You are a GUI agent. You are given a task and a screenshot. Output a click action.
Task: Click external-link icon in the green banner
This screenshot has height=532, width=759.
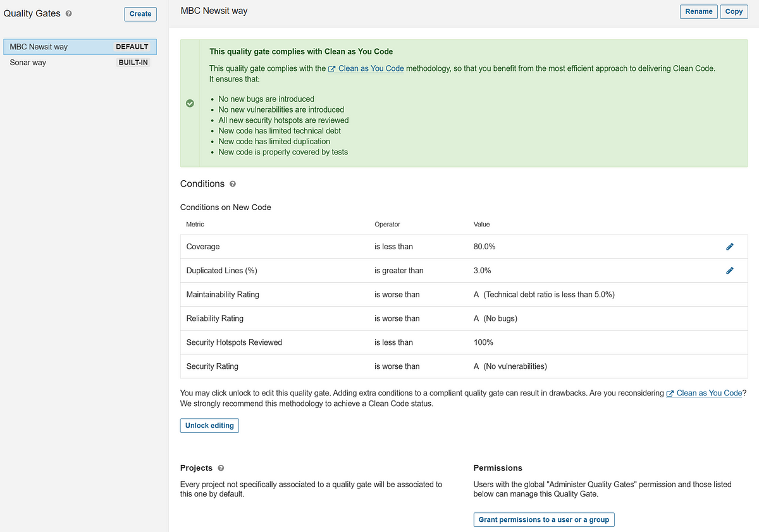331,69
